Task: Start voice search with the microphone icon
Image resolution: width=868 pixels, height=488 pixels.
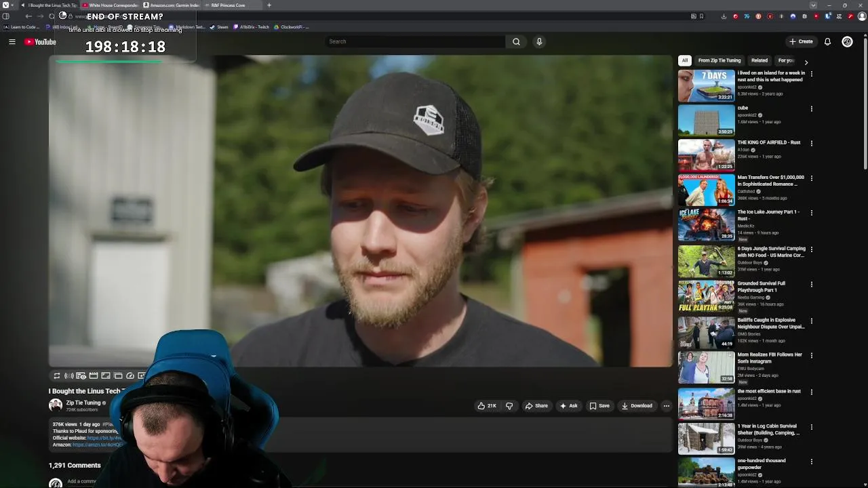Action: (x=539, y=41)
